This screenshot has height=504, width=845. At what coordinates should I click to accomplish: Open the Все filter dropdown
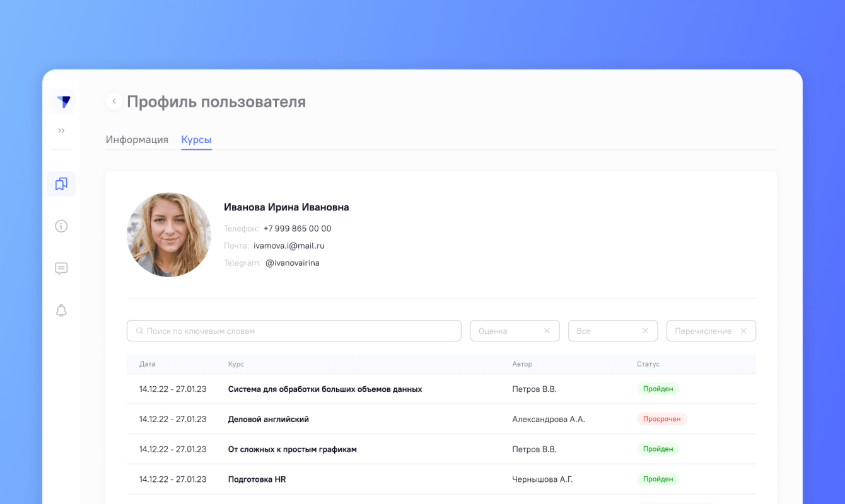pyautogui.click(x=613, y=331)
